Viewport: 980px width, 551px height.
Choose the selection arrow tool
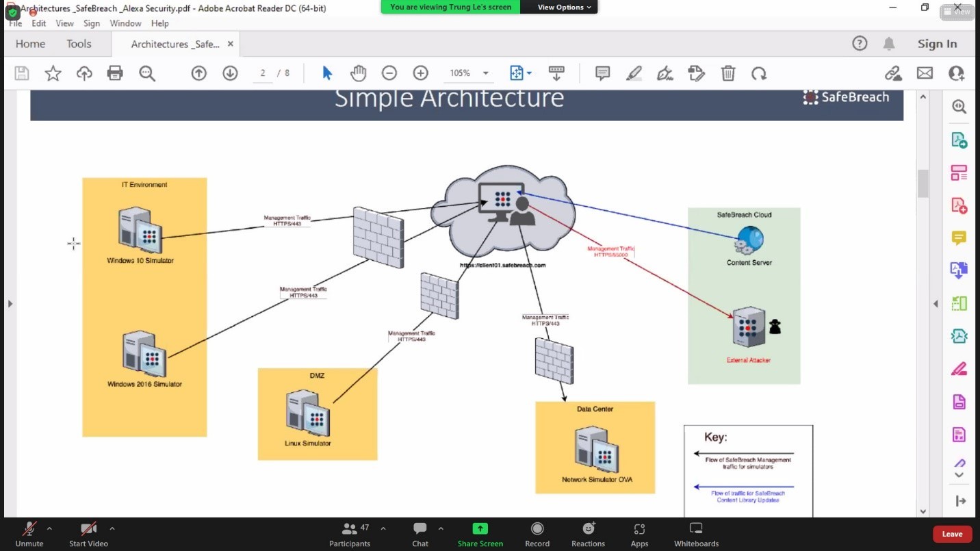(327, 73)
